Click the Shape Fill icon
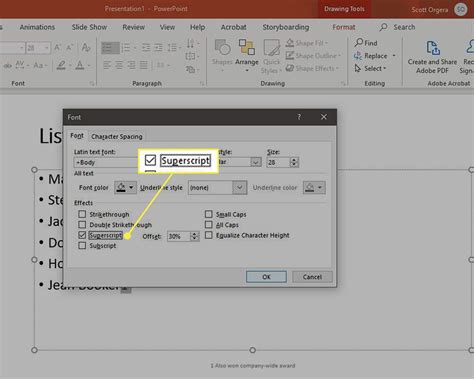Screen dimensions: 474x379 coord(290,43)
